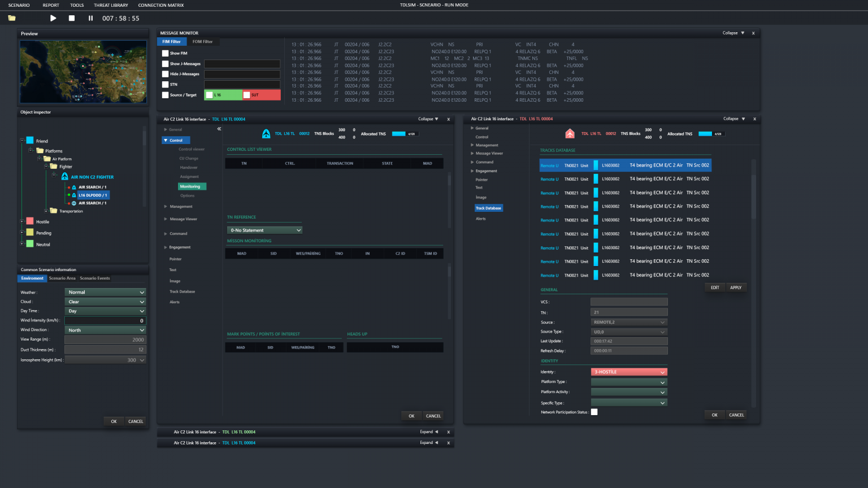Click the green L 16 color swatch

223,95
